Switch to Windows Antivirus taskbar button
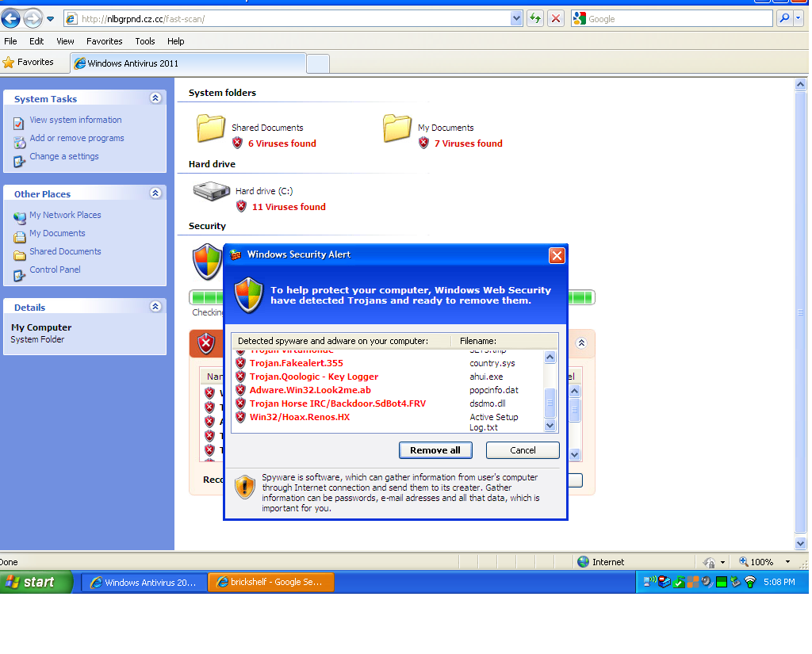This screenshot has width=812, height=654. tap(144, 582)
